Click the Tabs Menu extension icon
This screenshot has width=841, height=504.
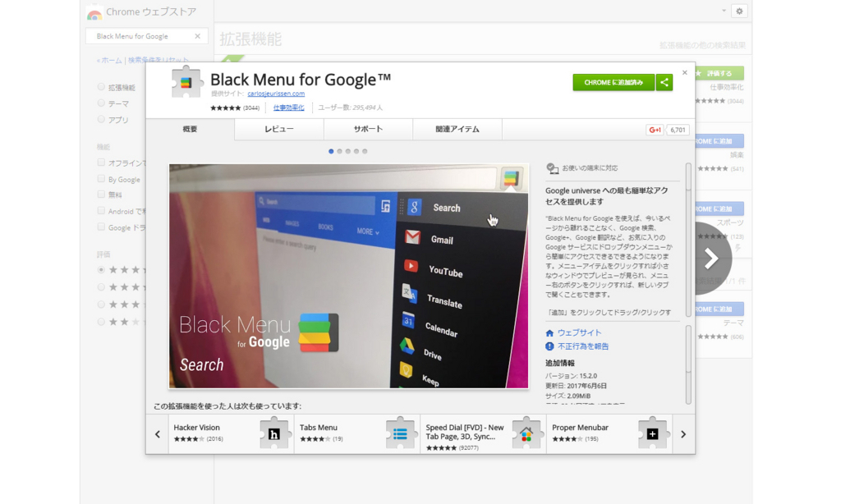coord(400,433)
